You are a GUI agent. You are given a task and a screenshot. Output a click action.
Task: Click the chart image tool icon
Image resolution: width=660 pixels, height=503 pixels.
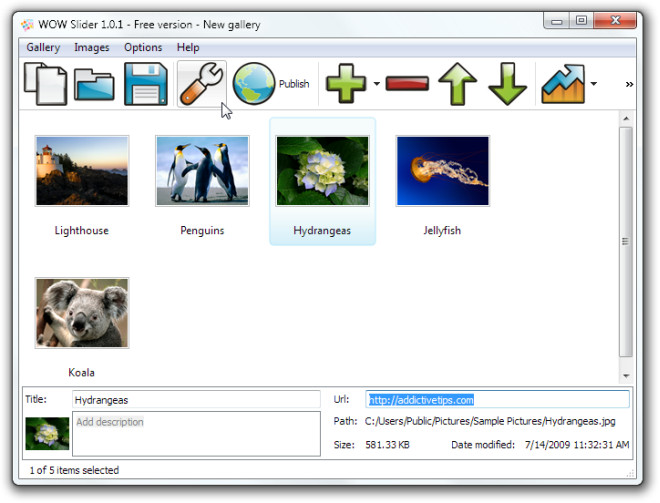564,84
